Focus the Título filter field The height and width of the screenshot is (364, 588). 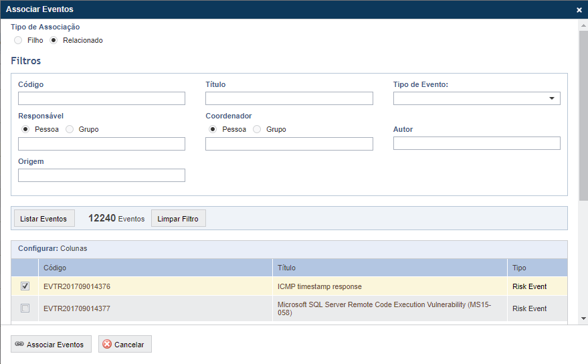(x=289, y=98)
